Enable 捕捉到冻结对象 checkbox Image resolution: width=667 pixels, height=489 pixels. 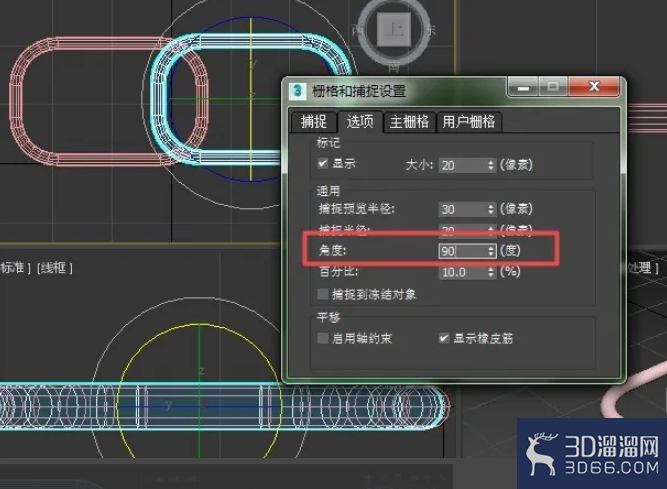pyautogui.click(x=323, y=294)
